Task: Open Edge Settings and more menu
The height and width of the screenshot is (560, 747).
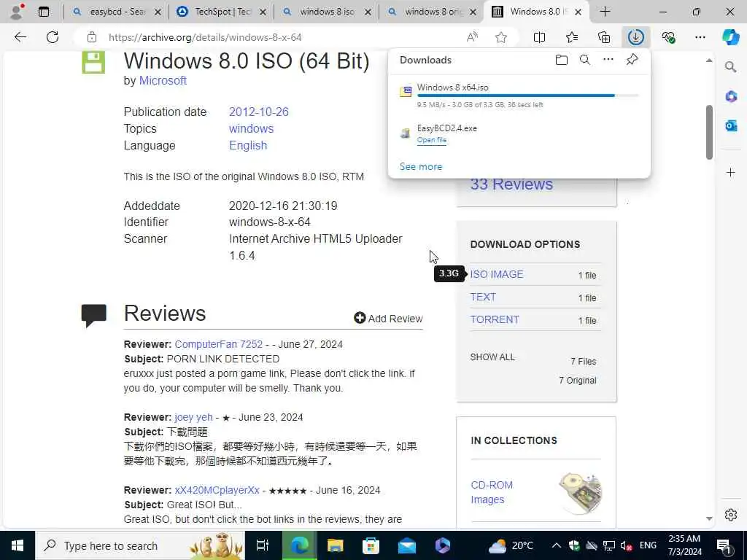Action: pyautogui.click(x=700, y=37)
